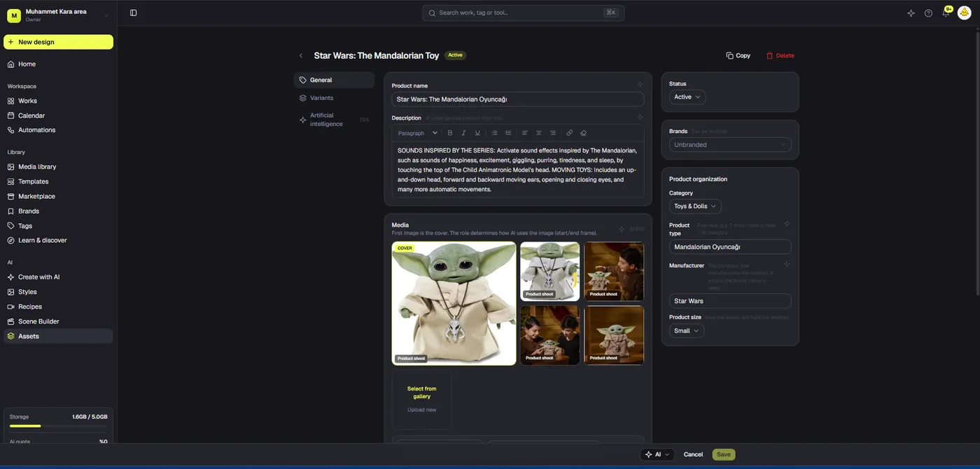
Task: Open the Status dropdown showing Active
Action: pos(687,97)
